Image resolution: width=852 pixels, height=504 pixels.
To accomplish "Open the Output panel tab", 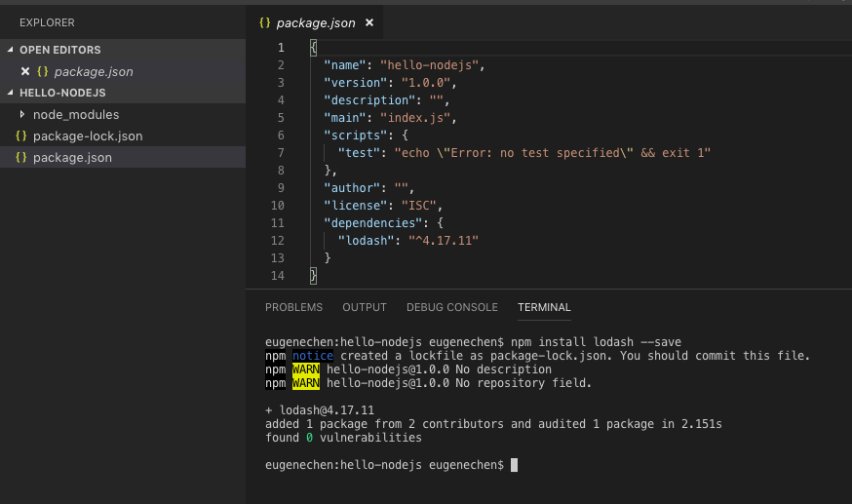I will (365, 307).
